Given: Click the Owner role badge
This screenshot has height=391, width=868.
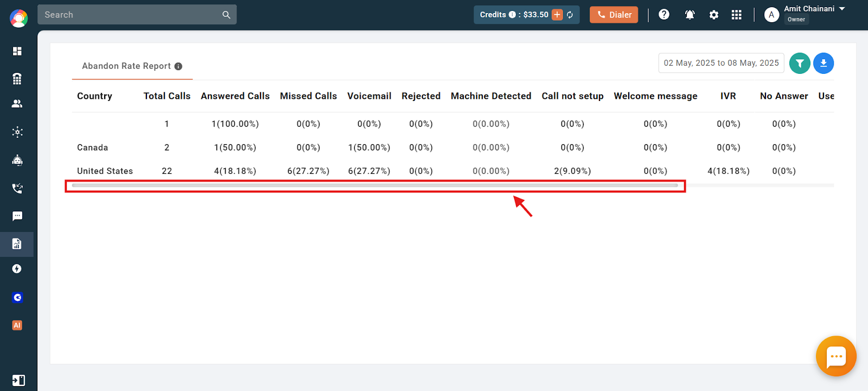Looking at the screenshot, I should point(796,20).
